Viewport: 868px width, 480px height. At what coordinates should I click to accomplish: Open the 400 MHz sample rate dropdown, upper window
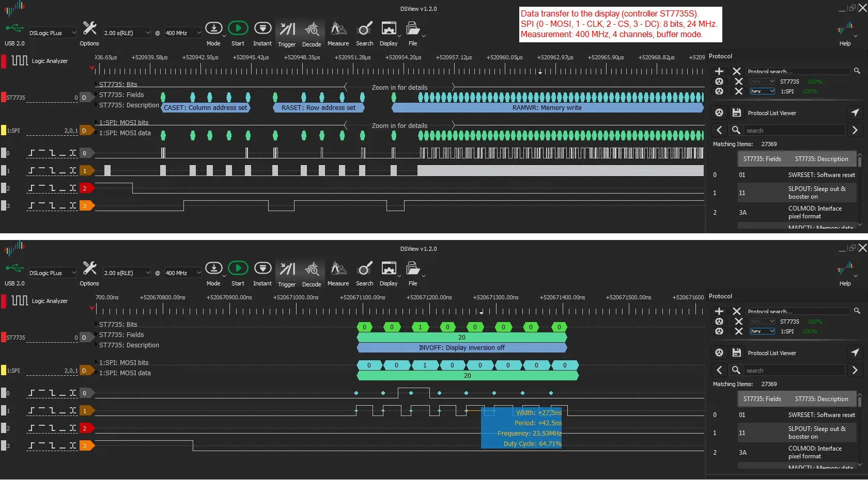pyautogui.click(x=183, y=33)
